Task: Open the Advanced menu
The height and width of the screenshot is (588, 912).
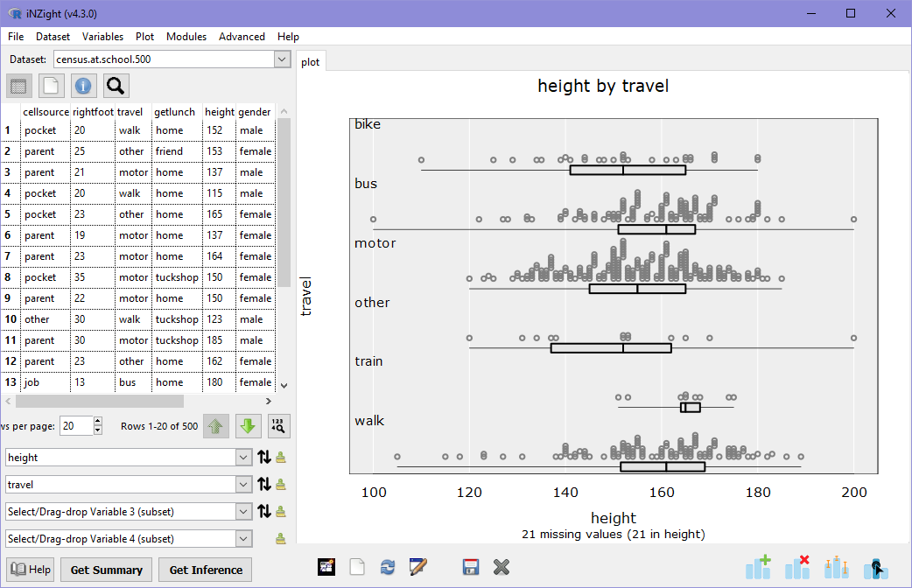Action: tap(242, 37)
